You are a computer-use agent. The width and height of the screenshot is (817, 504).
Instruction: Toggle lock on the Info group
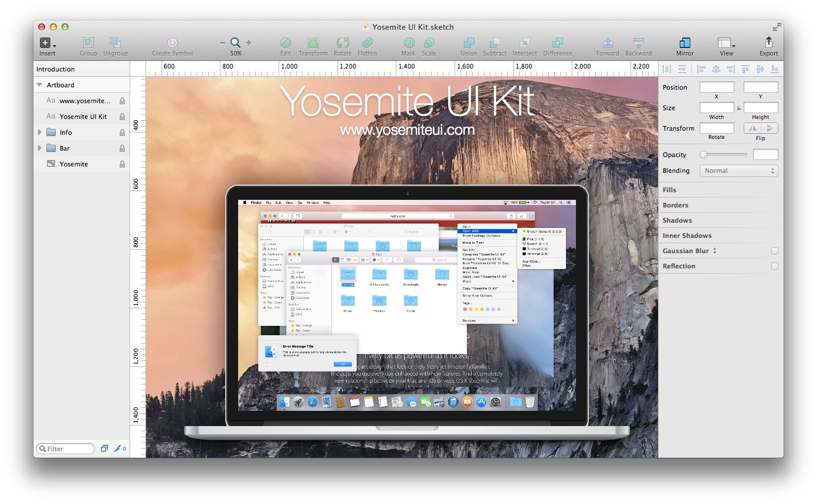122,132
